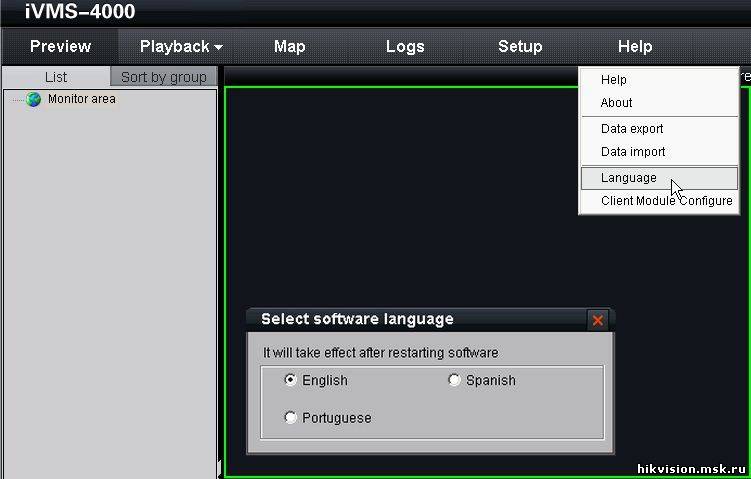
Task: Switch to the Map view
Action: pyautogui.click(x=289, y=46)
